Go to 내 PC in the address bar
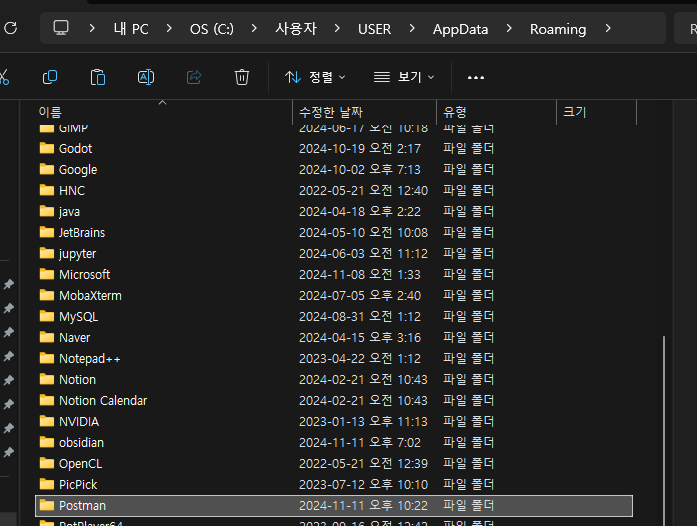Screen dimensions: 697x526 (x=131, y=29)
